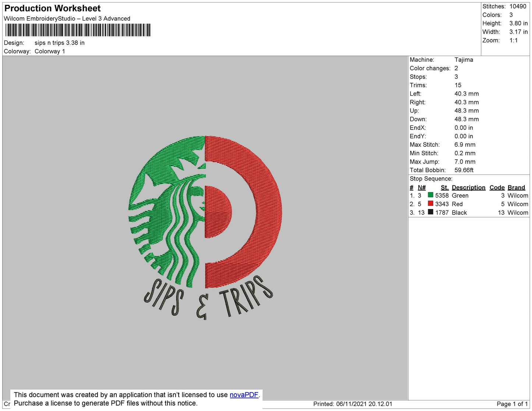Click the Zoom value 1:1
The image size is (532, 411).
514,40
